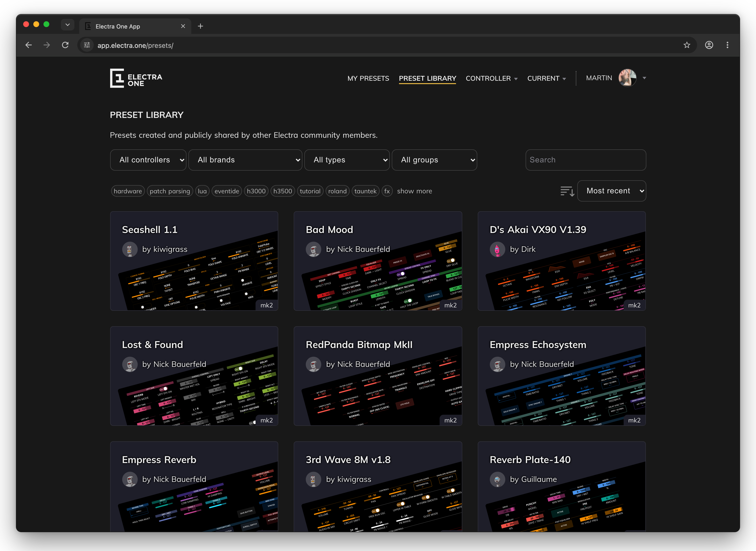
Task: Click mk2 badge on Seashell 1.1 card
Action: click(x=267, y=305)
